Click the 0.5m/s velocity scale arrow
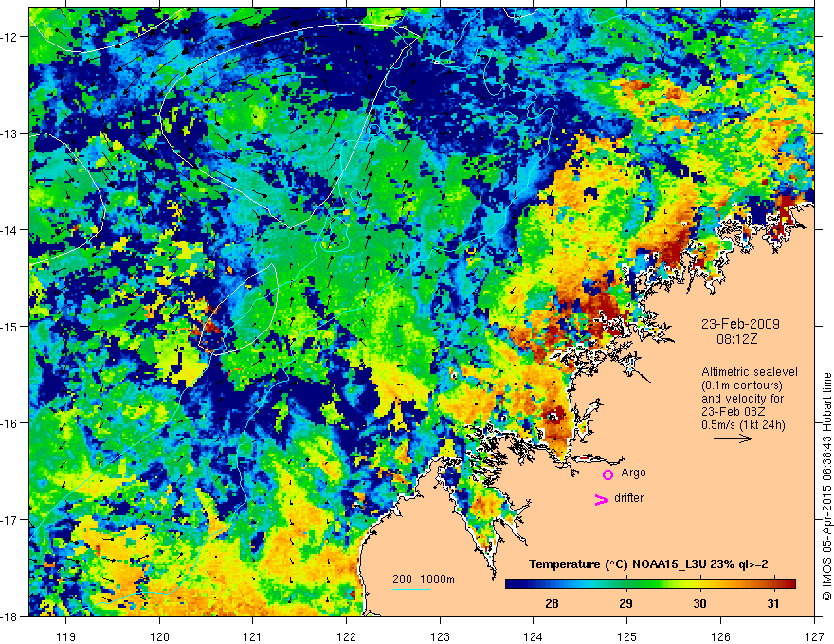The image size is (834, 644). point(733,438)
